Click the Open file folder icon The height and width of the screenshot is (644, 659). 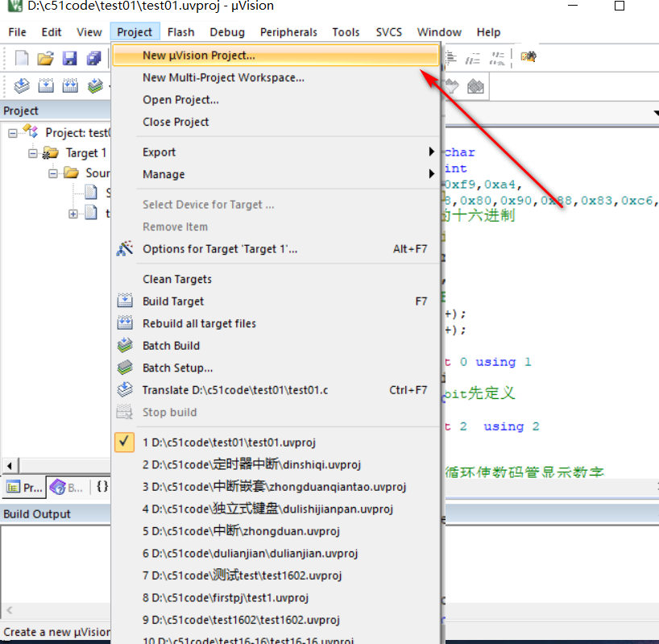point(45,57)
